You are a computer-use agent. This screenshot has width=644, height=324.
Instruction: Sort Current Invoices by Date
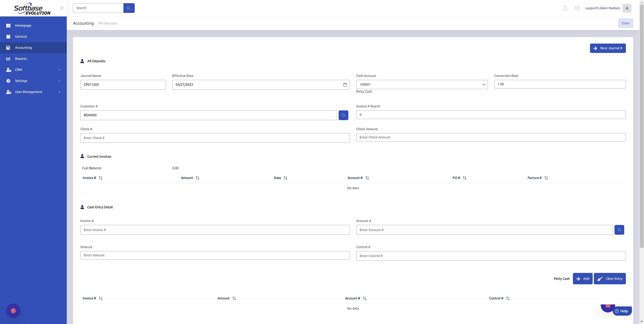pos(285,178)
